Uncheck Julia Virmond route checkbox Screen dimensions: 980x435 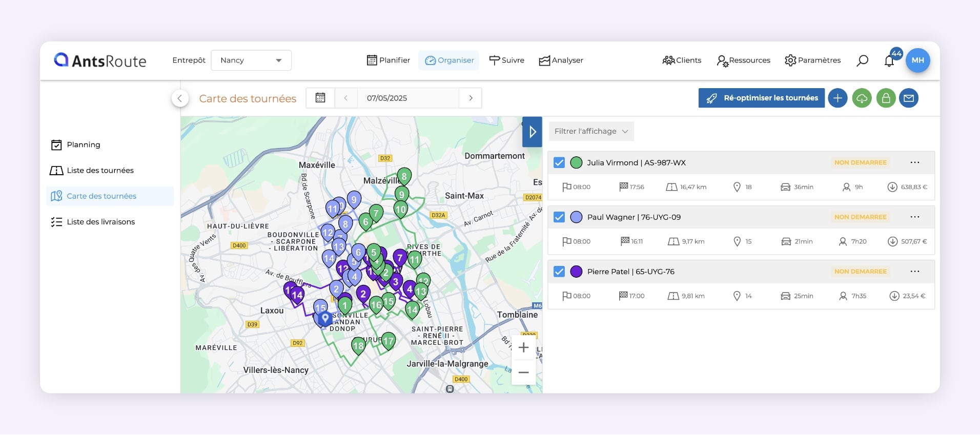point(559,163)
